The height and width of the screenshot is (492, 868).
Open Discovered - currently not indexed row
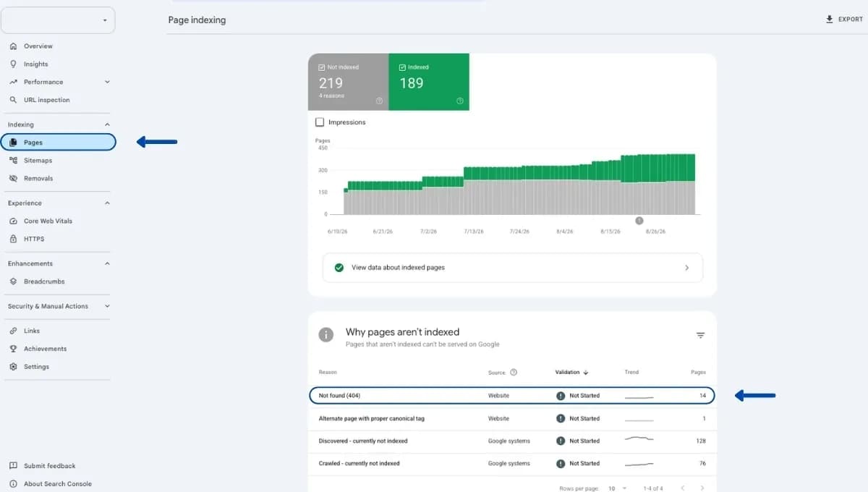[511, 441]
